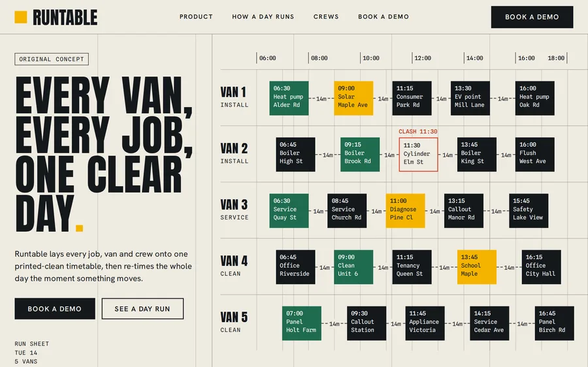Open the Product menu item

(196, 17)
